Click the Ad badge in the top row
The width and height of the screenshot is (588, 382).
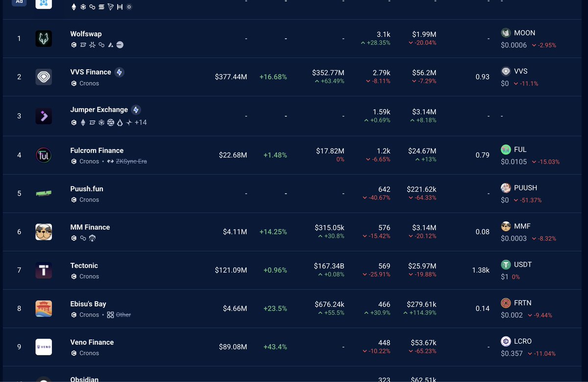(19, 2)
